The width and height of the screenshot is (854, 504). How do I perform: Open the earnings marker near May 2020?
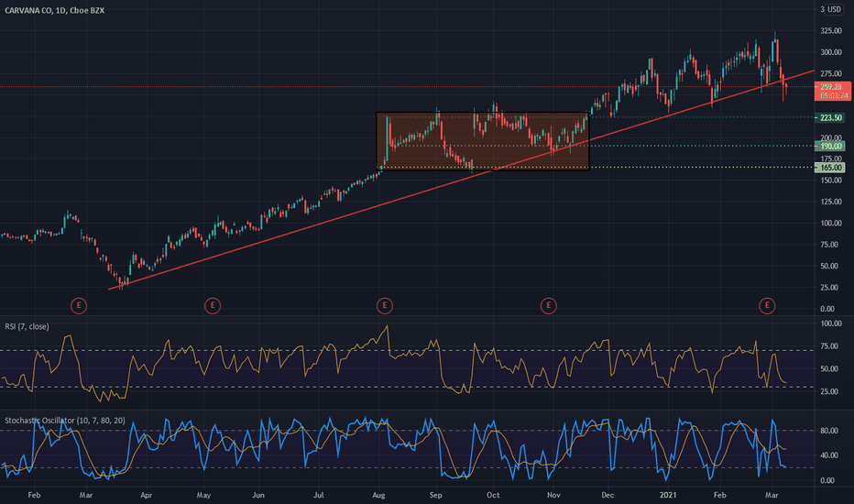(x=213, y=306)
